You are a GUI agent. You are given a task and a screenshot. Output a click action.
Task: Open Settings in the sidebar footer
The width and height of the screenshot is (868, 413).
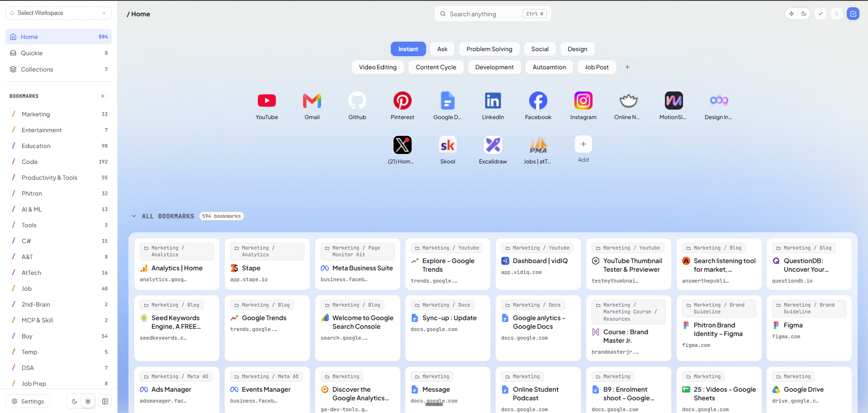[x=28, y=401]
